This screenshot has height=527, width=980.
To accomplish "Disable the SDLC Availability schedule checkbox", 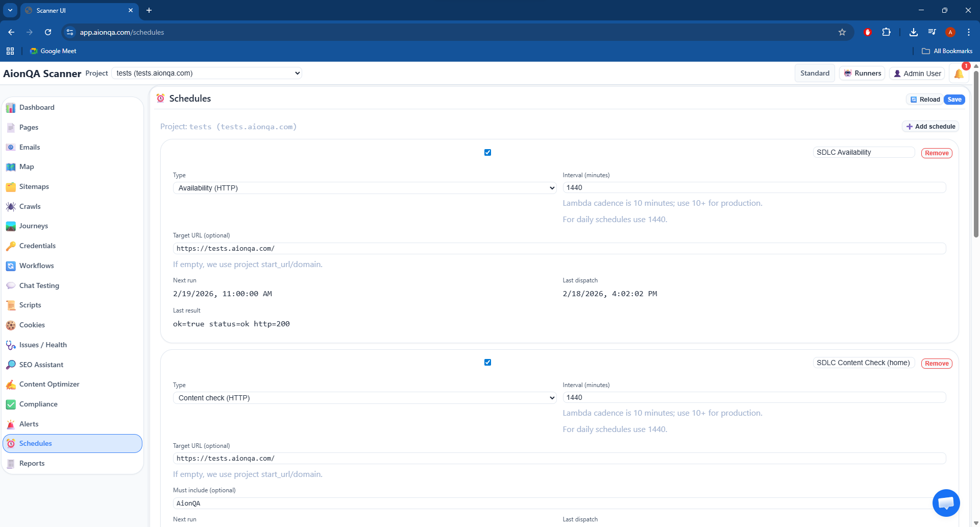I will pyautogui.click(x=487, y=153).
